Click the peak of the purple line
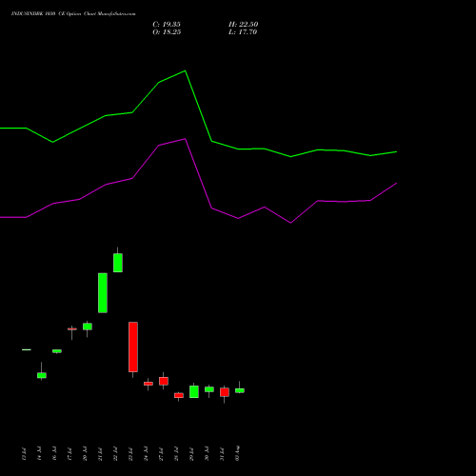Viewport: 476px width, 476px height. [186, 139]
